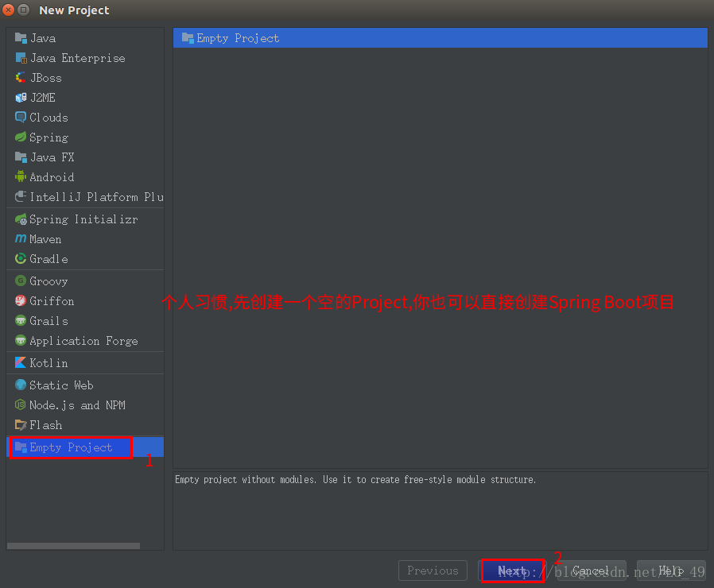714x588 pixels.
Task: Click the Node.js and NPM icon
Action: [x=21, y=404]
